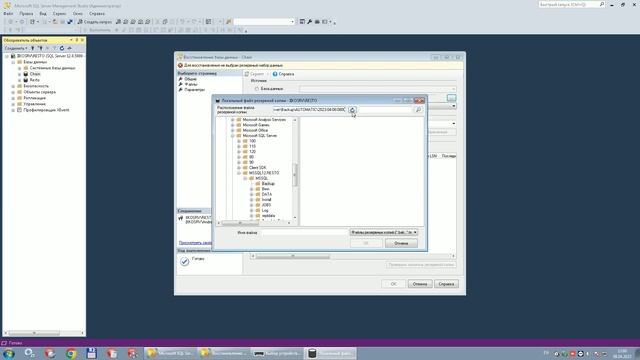Expand the Microsoft Office folder node
The image size is (640, 360).
click(233, 130)
